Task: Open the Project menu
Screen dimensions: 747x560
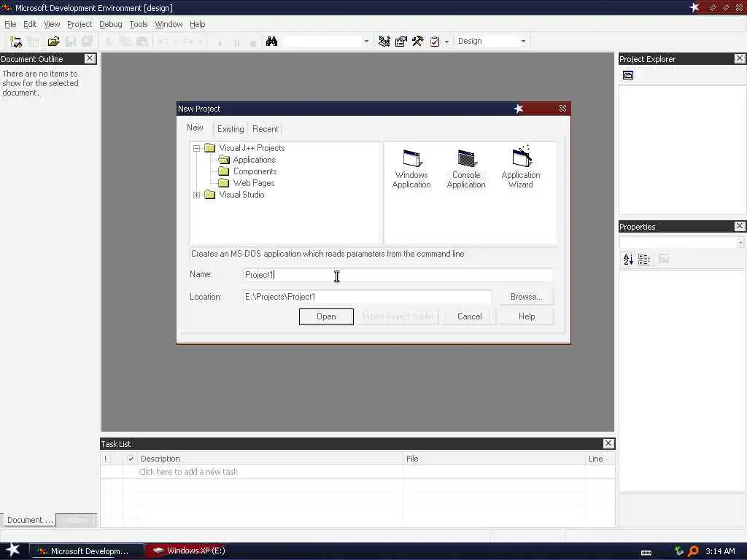Action: click(80, 24)
